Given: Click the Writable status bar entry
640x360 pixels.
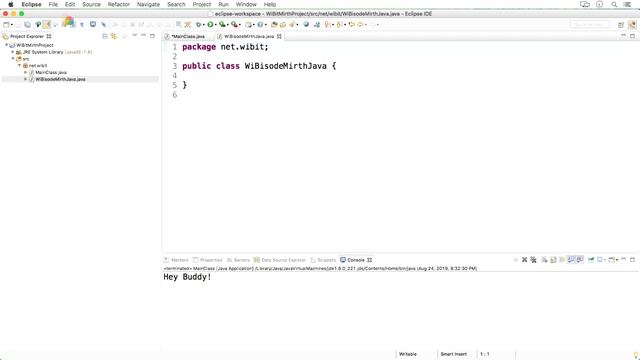Looking at the screenshot, I should (408, 354).
